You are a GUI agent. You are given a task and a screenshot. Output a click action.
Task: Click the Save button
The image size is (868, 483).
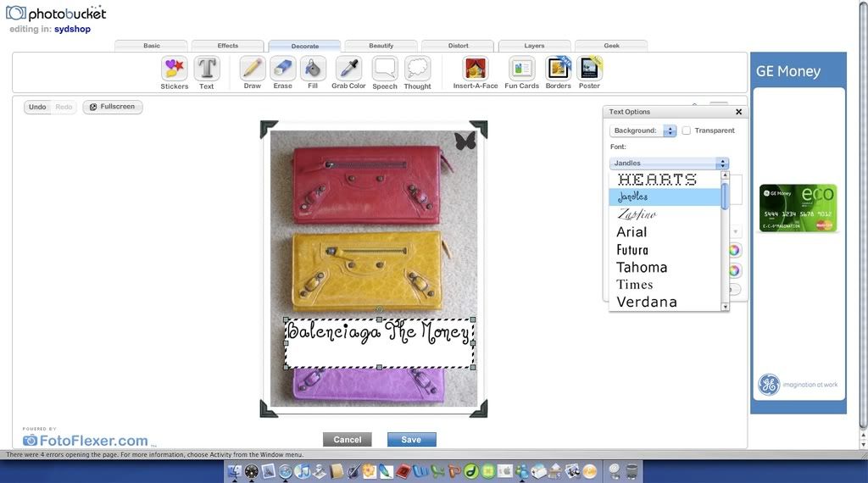point(411,440)
